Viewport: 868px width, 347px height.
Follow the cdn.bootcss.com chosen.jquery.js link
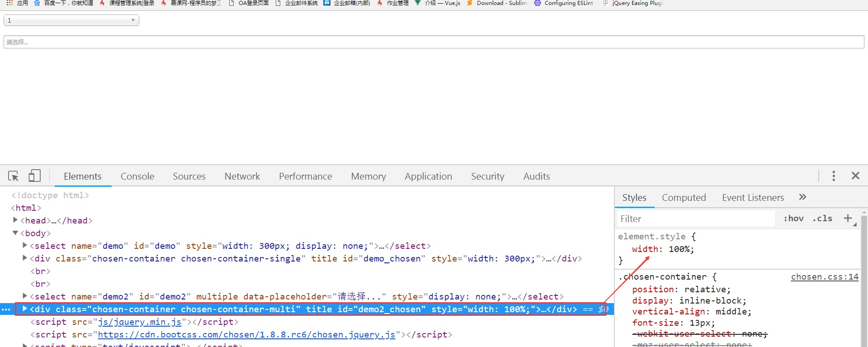[x=246, y=335]
